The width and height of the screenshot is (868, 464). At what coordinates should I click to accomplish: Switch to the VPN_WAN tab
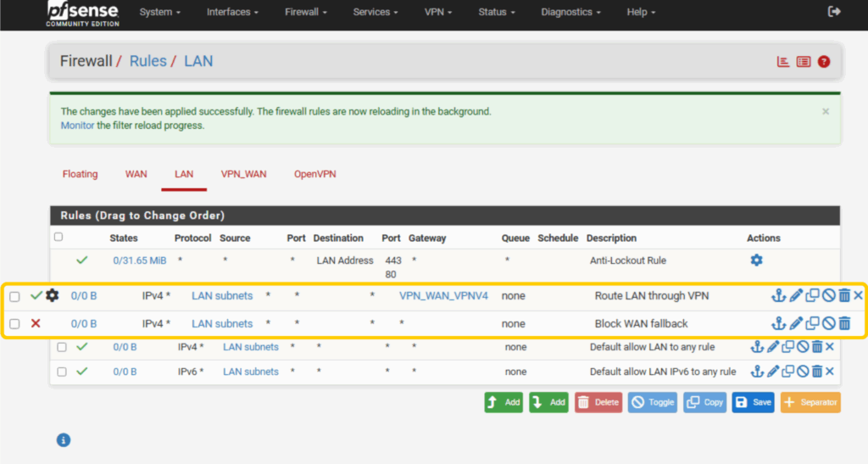pyautogui.click(x=243, y=174)
